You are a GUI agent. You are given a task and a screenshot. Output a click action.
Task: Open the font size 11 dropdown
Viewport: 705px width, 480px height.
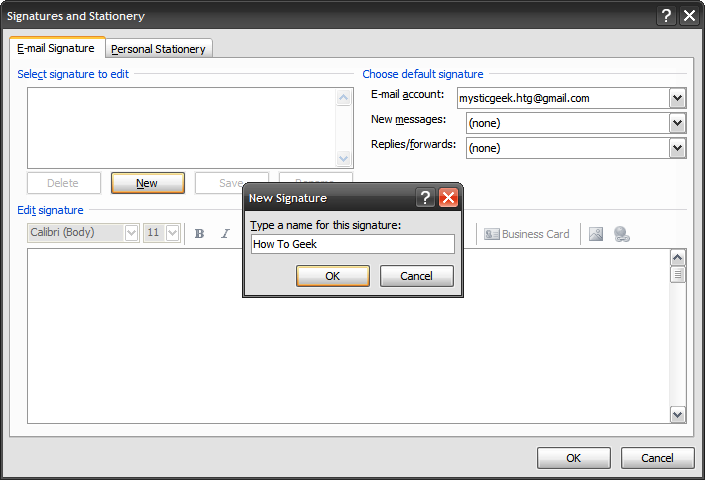[173, 233]
